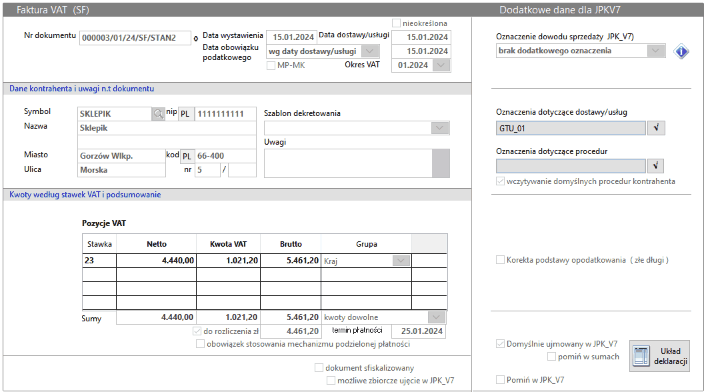Open the Układ deklaracji layout button
Screen dimensions: 706x392
[659, 356]
